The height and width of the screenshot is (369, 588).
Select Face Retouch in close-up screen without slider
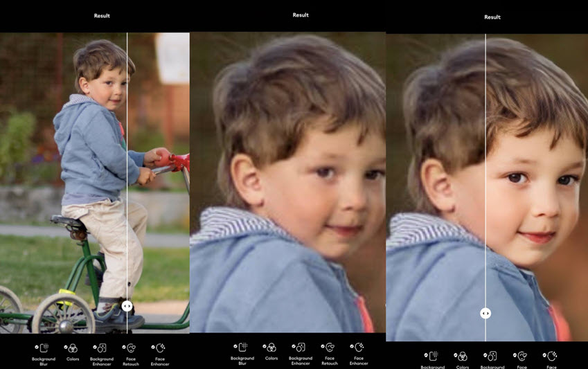[329, 353]
